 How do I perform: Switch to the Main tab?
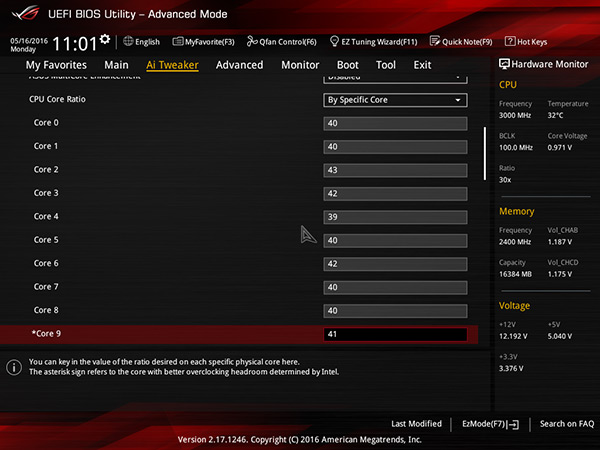pos(116,65)
